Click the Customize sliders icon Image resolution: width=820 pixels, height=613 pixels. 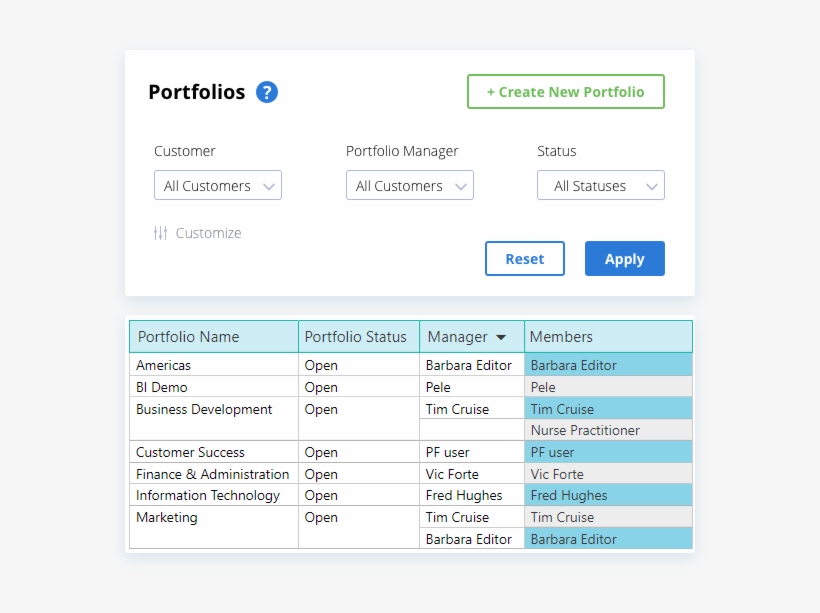(160, 233)
